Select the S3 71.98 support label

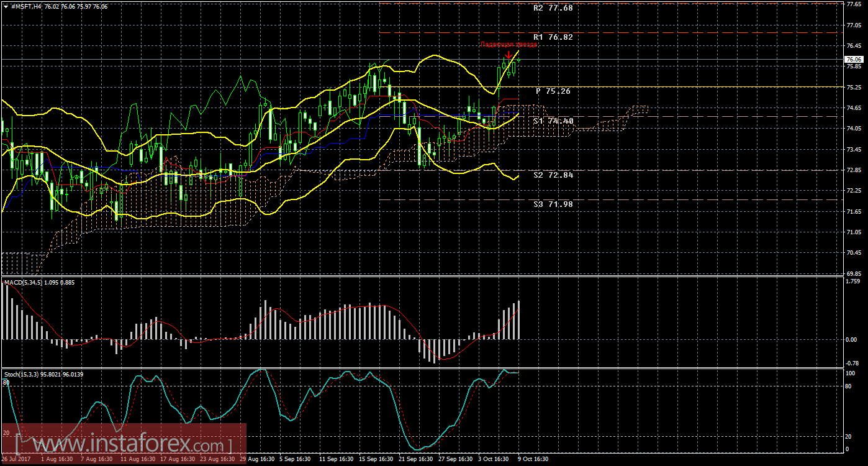coord(553,204)
